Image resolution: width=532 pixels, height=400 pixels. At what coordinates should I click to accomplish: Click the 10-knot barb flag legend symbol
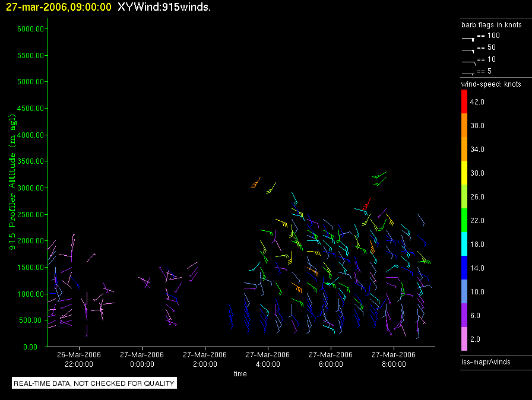(x=469, y=63)
